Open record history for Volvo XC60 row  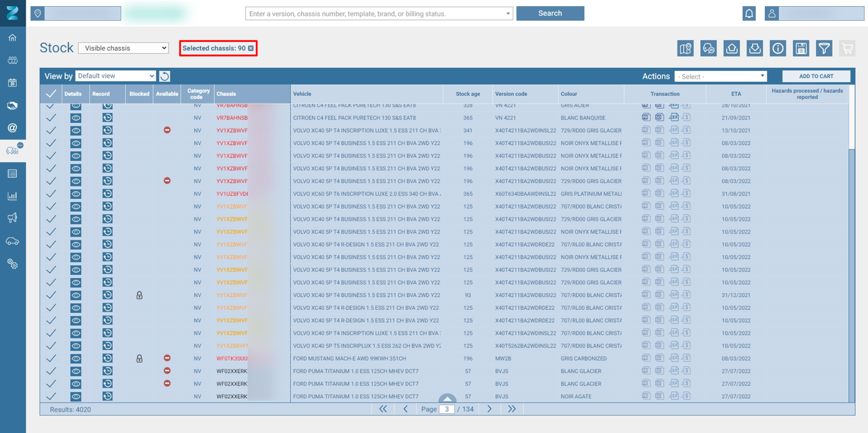click(107, 194)
